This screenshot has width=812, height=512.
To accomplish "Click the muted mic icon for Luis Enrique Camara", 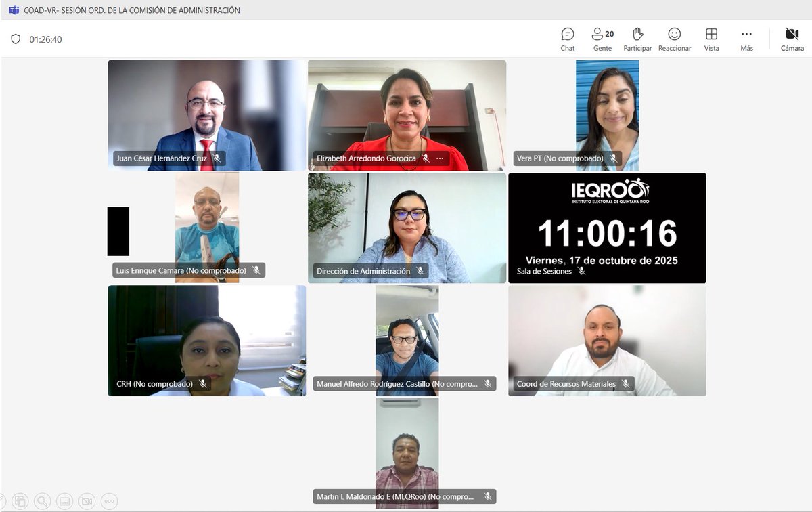I will (x=256, y=270).
